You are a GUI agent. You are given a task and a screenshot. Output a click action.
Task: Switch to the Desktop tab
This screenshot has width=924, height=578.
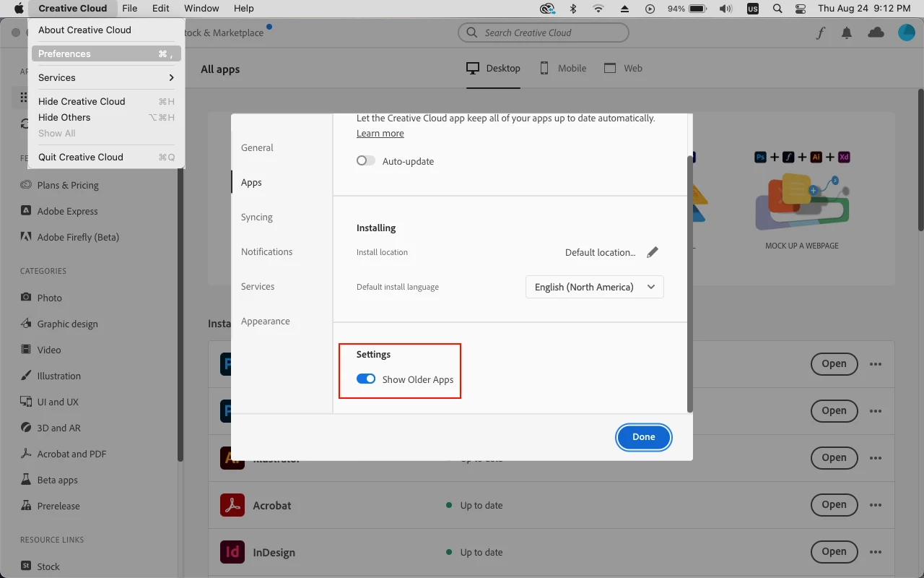click(494, 68)
